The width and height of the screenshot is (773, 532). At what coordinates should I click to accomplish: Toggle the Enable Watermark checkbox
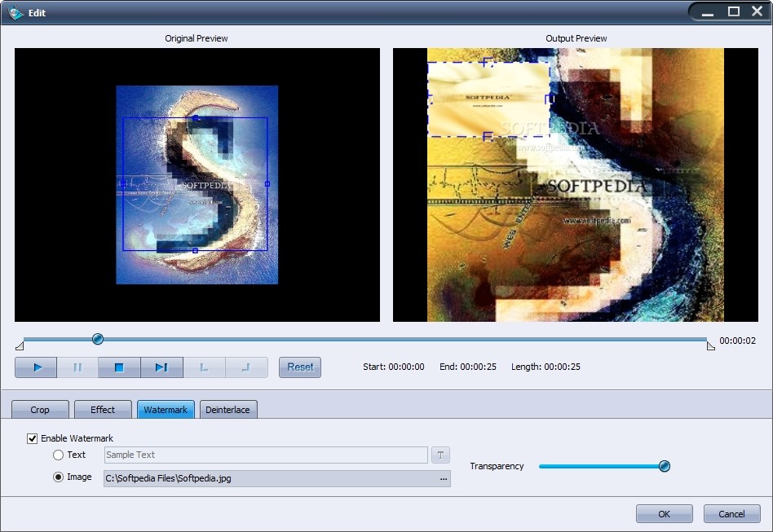[32, 438]
